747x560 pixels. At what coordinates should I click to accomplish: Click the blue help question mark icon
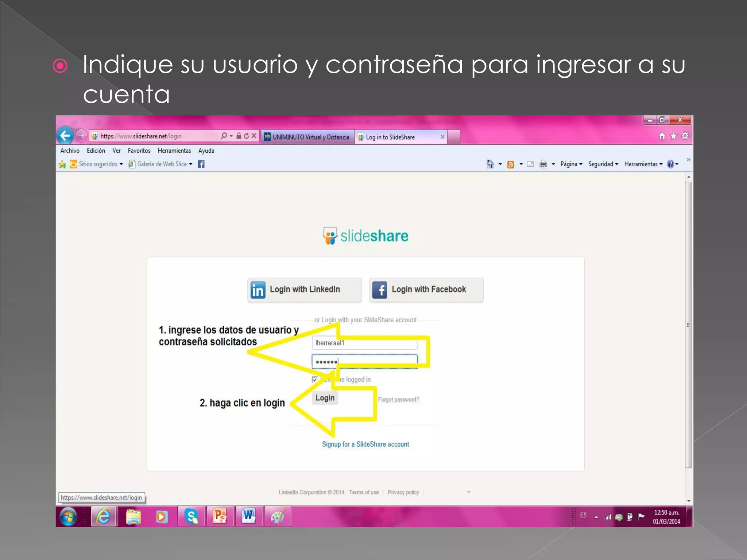(x=670, y=164)
